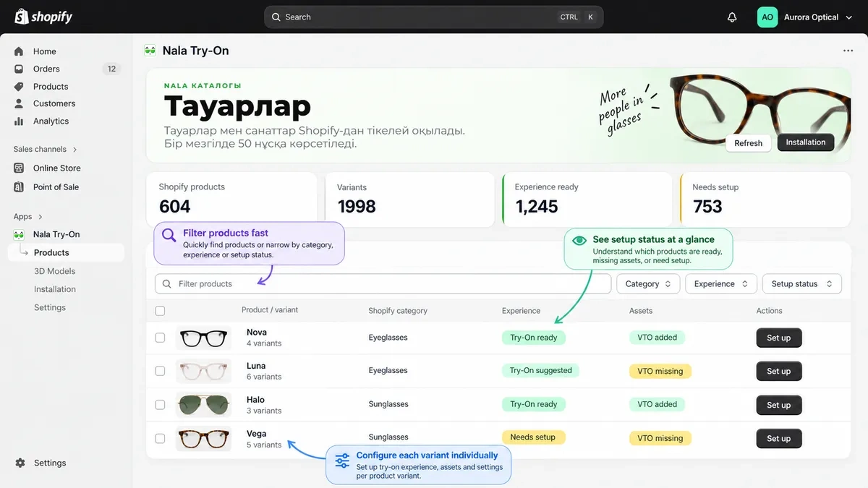Click the Filter products input field
The height and width of the screenshot is (488, 868).
point(383,284)
